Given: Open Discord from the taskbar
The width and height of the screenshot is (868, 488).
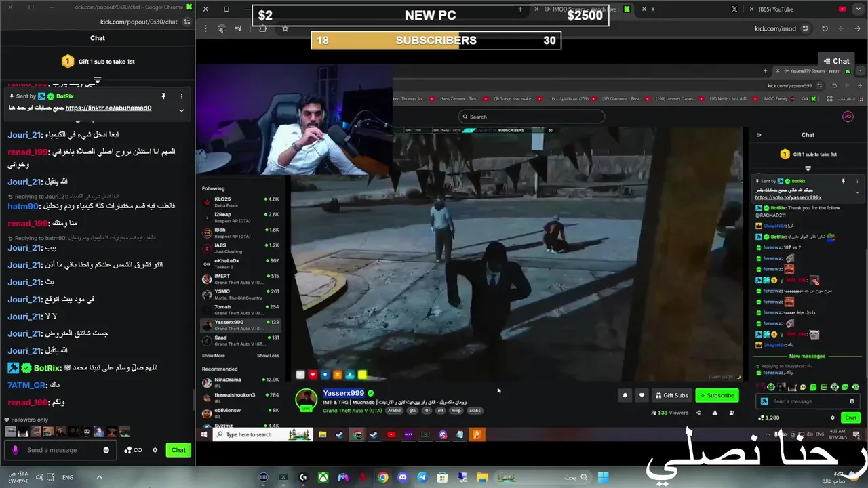Looking at the screenshot, I should (x=403, y=477).
